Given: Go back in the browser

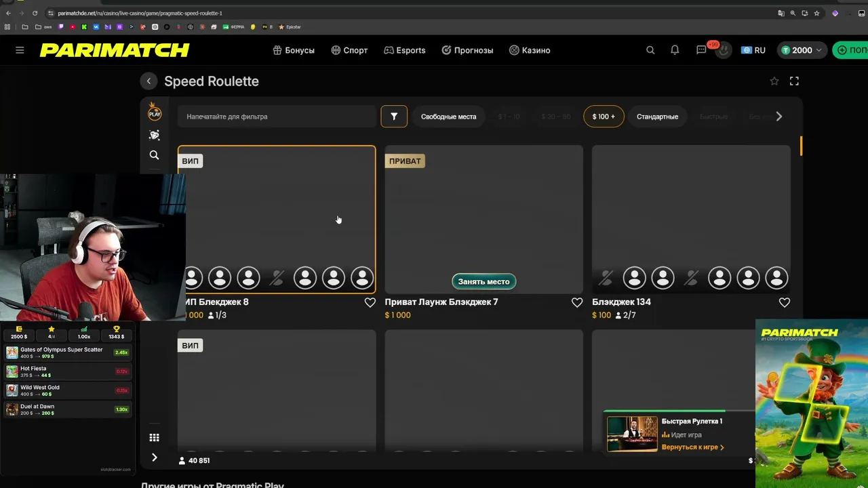Looking at the screenshot, I should pyautogui.click(x=8, y=13).
